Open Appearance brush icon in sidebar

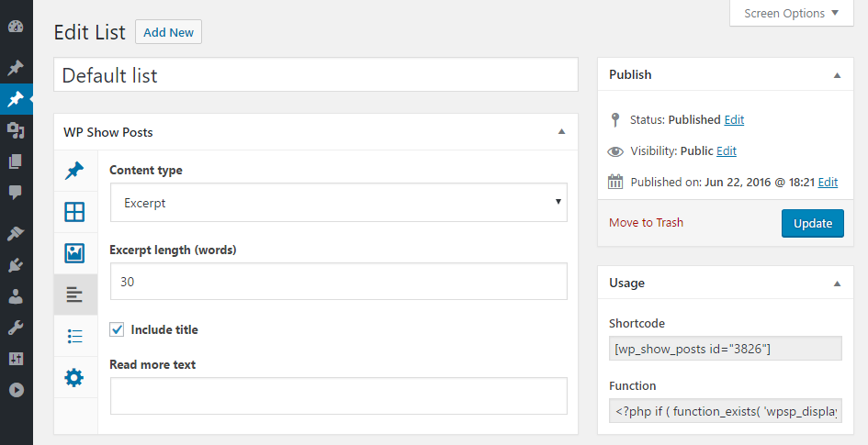point(15,235)
